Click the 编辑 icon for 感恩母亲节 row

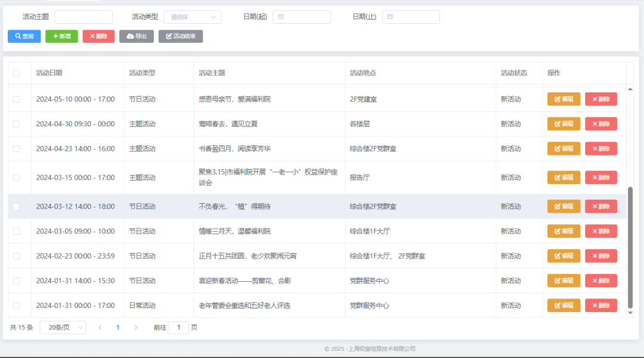[x=556, y=99]
